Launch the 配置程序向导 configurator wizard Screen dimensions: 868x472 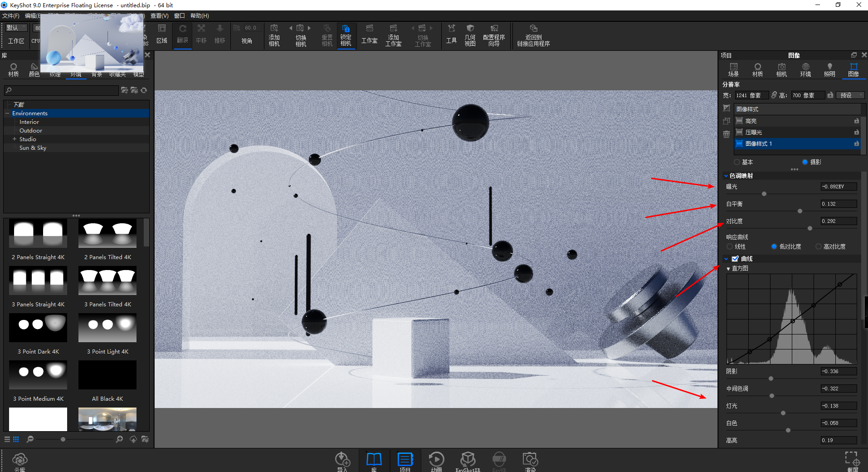point(494,35)
